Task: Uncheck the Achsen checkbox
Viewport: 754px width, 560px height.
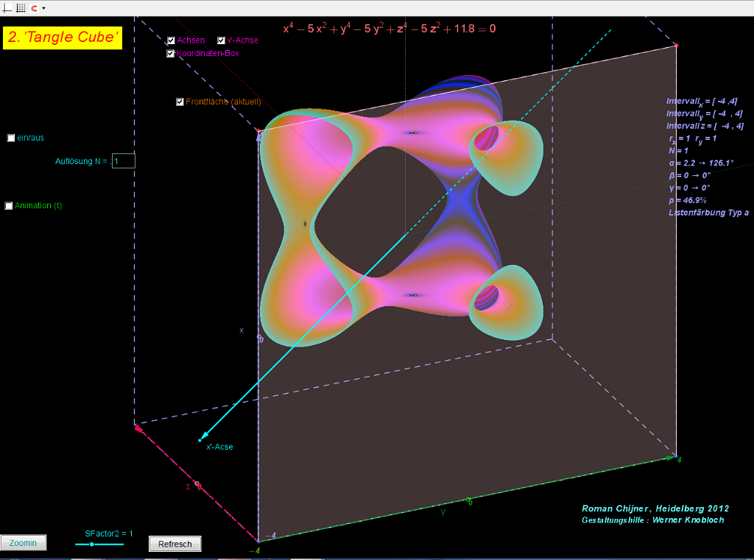Action: (x=171, y=40)
